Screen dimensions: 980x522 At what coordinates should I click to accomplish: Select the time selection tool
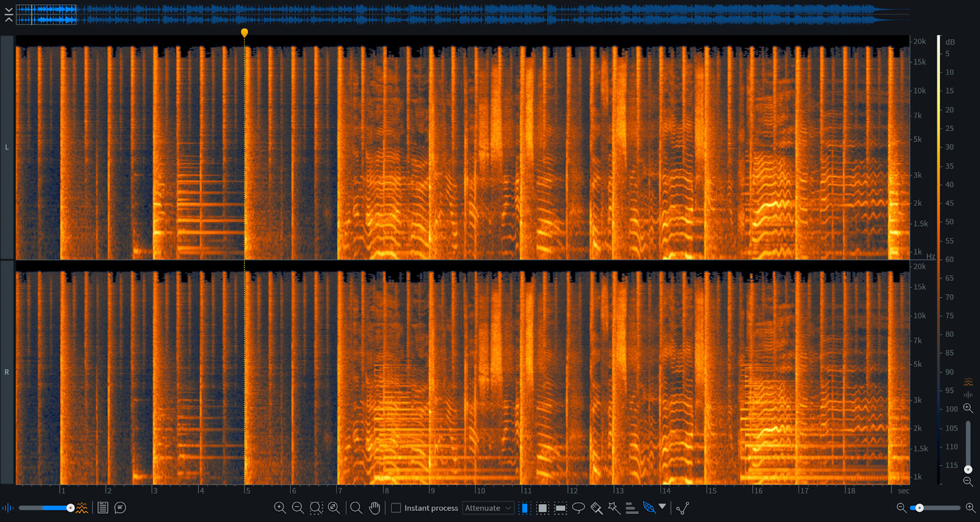(x=524, y=508)
